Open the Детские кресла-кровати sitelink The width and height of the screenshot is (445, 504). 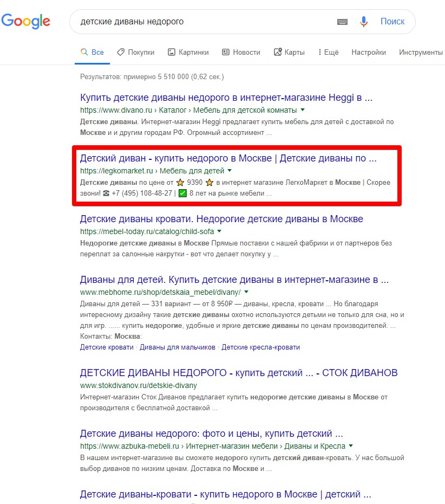261,347
